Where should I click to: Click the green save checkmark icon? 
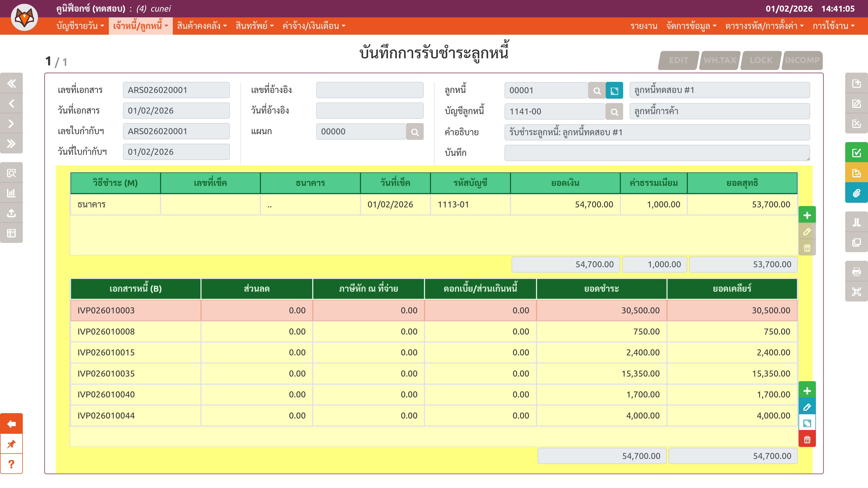click(x=856, y=153)
